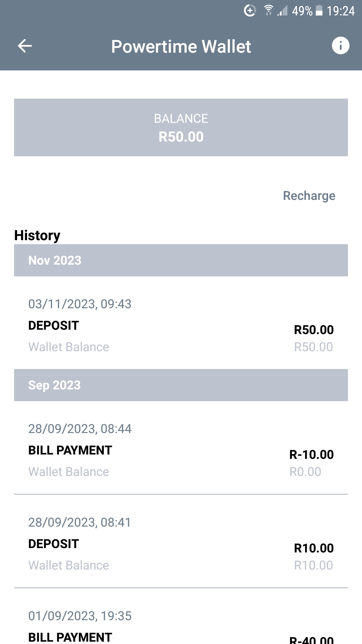The height and width of the screenshot is (644, 362).
Task: Tap the Wi-Fi status icon
Action: point(268,11)
